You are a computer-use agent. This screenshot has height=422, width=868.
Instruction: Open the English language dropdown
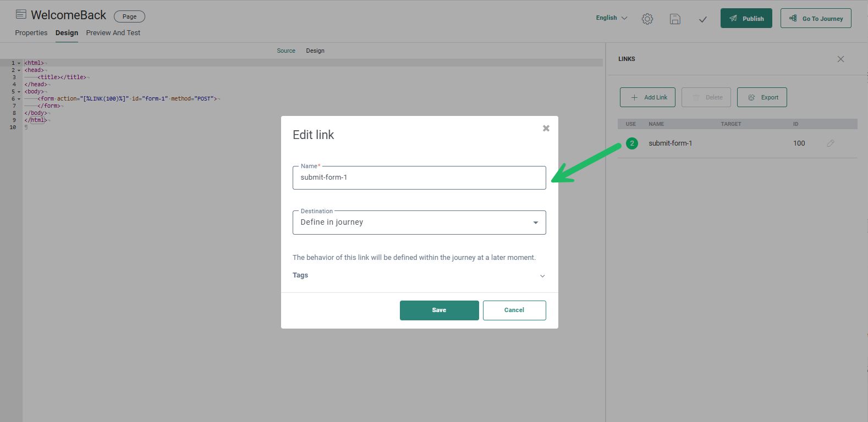coord(611,18)
